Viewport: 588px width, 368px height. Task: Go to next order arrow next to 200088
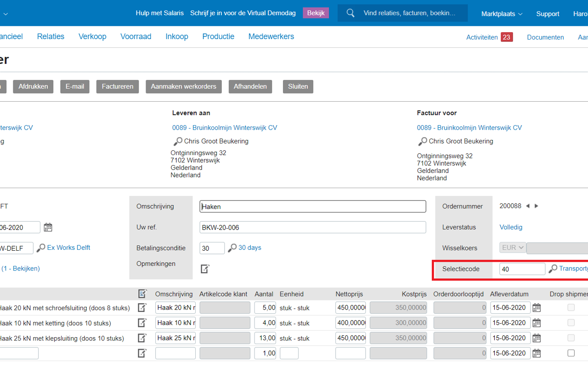[536, 206]
